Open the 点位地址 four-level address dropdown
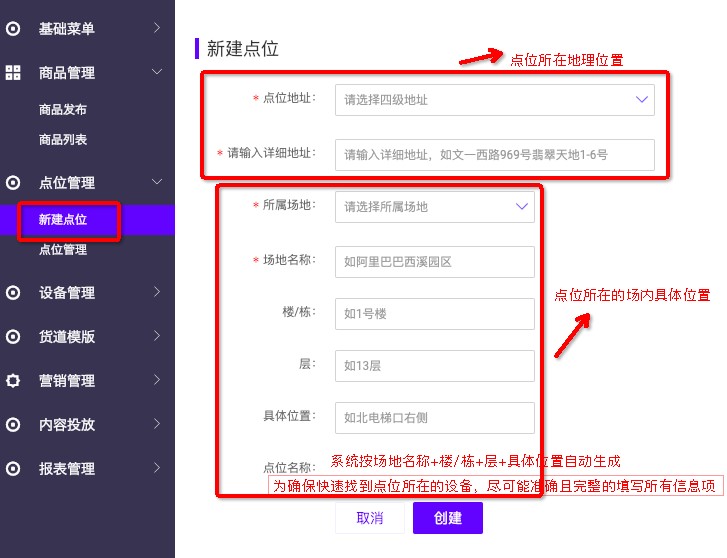 495,100
